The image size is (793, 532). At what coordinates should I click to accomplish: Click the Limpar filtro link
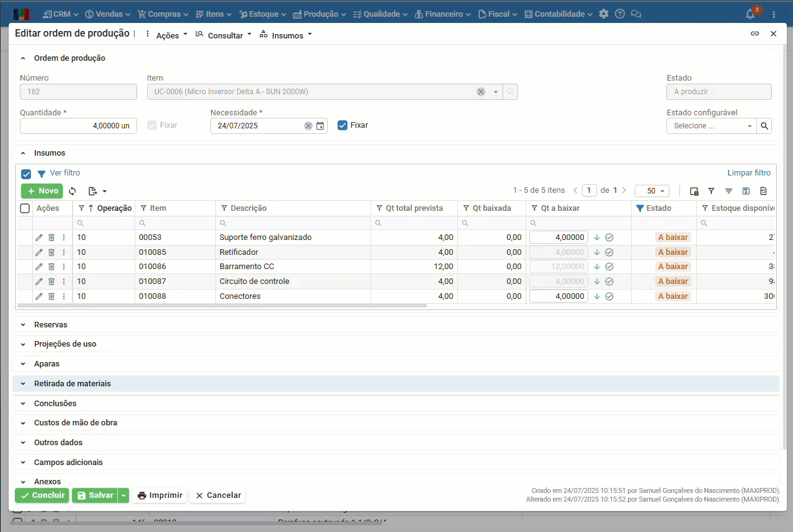click(749, 173)
